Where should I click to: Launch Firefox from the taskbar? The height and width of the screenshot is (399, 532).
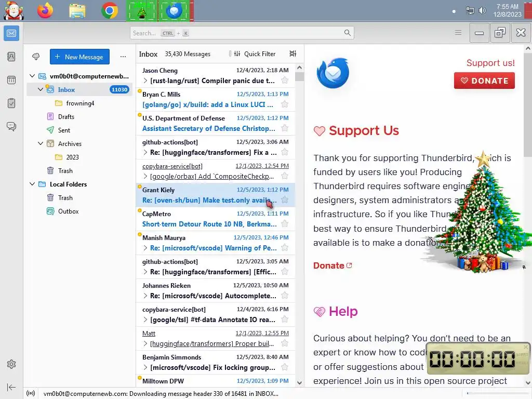click(x=45, y=10)
